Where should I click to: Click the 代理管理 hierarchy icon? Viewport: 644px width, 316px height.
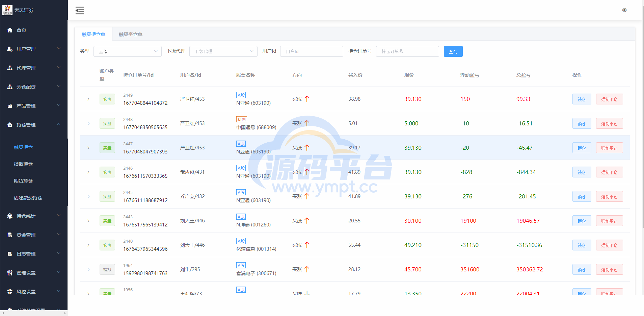click(10, 68)
